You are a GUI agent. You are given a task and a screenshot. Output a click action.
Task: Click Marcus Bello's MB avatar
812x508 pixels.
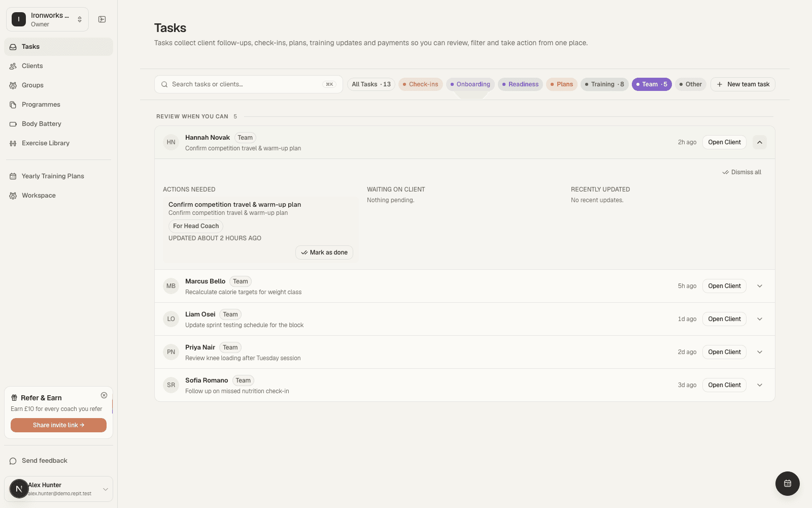(x=171, y=286)
